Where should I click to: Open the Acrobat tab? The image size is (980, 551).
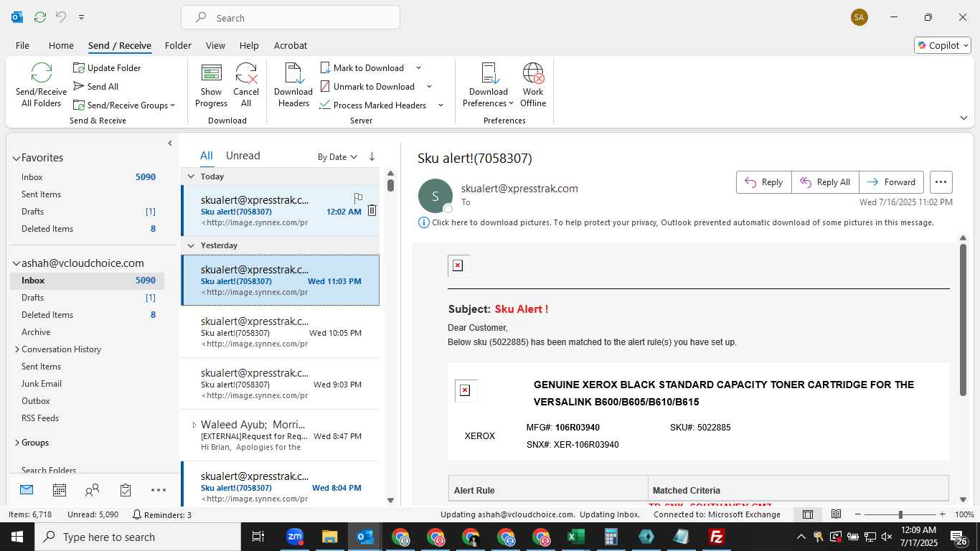click(291, 45)
